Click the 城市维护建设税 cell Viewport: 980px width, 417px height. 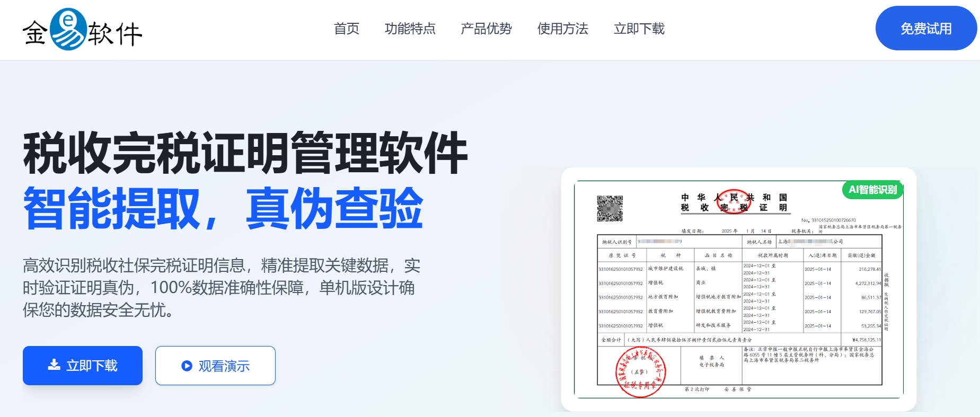pos(666,269)
